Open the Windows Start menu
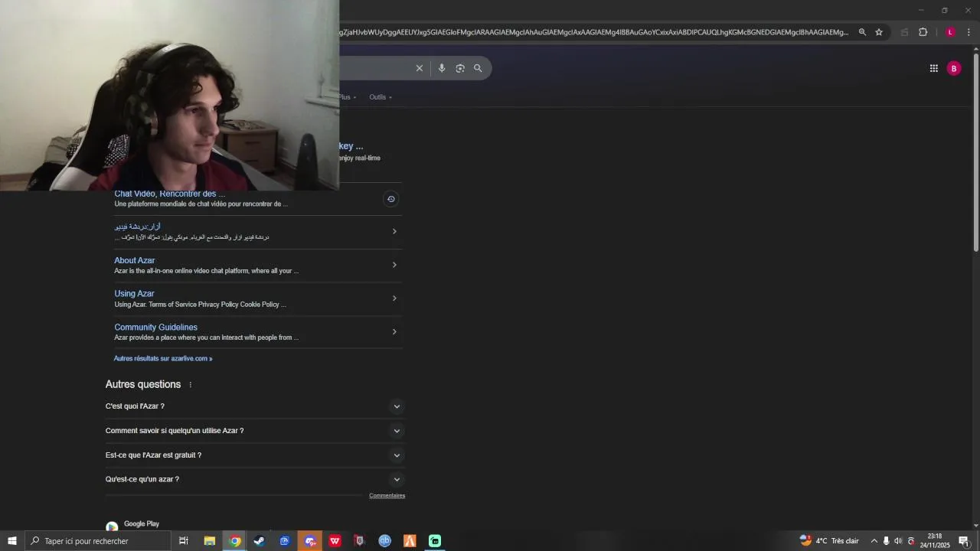 pyautogui.click(x=12, y=541)
